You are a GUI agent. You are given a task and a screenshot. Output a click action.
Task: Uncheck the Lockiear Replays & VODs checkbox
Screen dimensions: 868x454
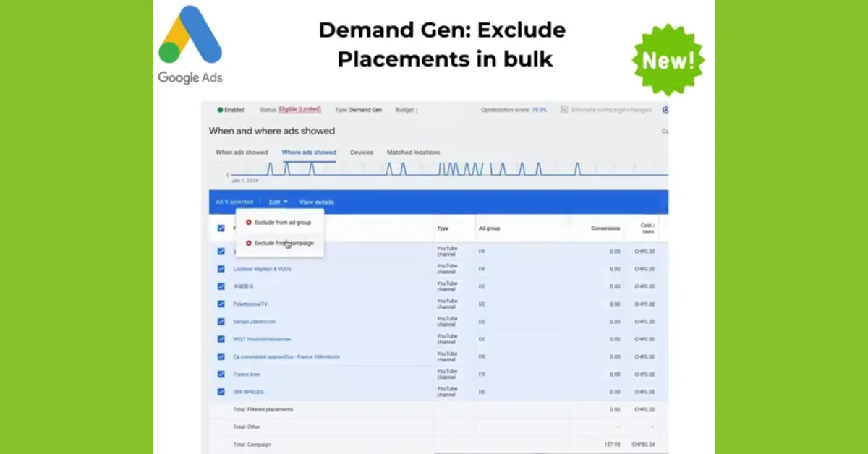(x=221, y=269)
